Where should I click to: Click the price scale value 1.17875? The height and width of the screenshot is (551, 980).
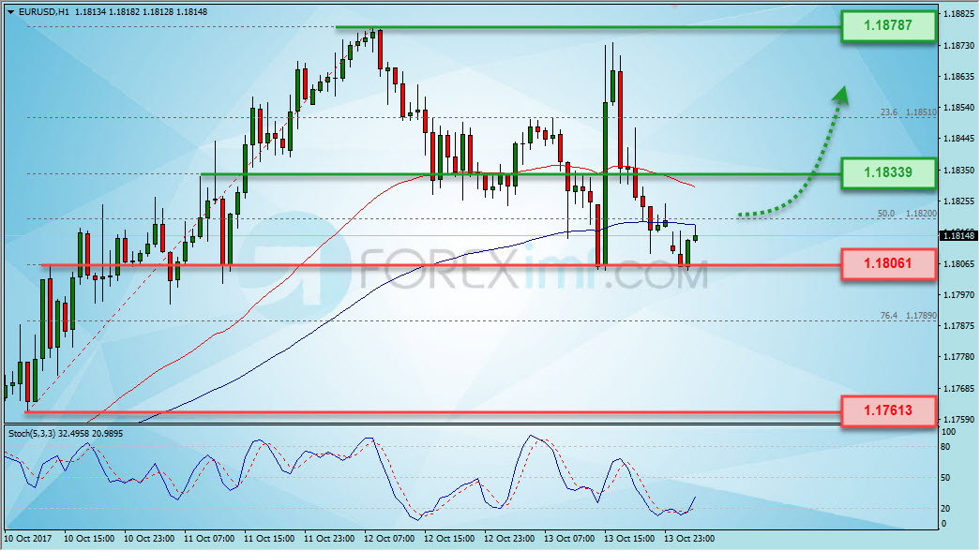pyautogui.click(x=958, y=326)
